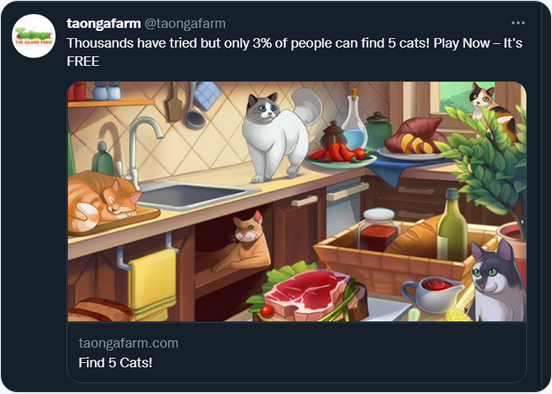Open the @taongafarm handle link
The image size is (552, 394).
185,24
